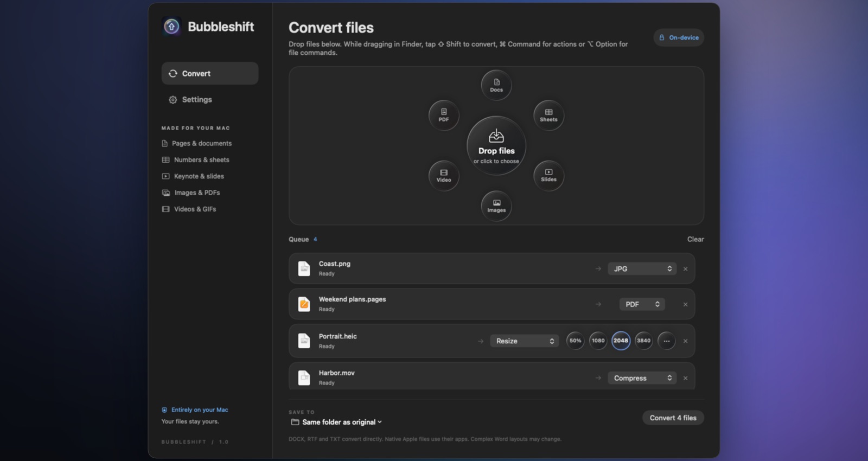Click the central Drop files bubble
The width and height of the screenshot is (868, 461).
coord(496,145)
